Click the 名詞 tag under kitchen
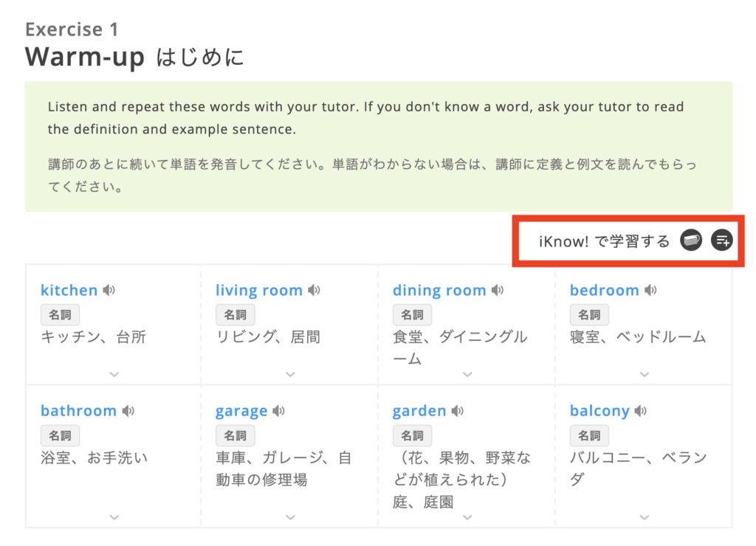This screenshot has height=546, width=756. click(60, 315)
